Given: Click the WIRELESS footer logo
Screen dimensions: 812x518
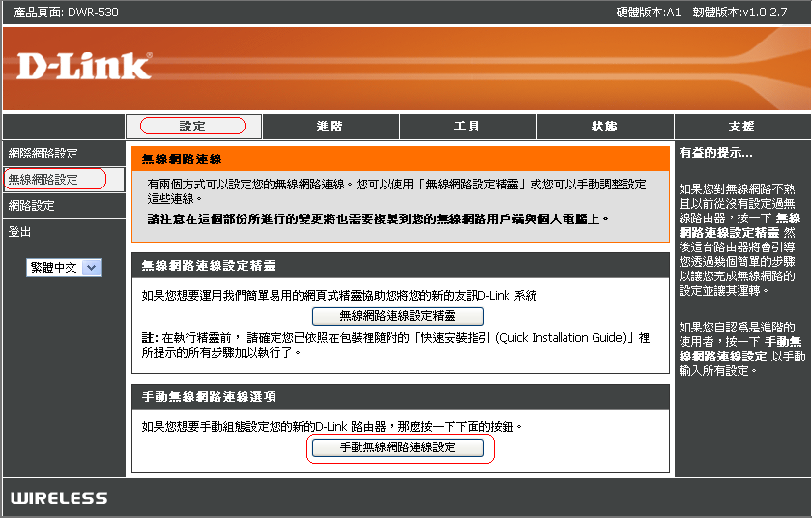Looking at the screenshot, I should [59, 498].
